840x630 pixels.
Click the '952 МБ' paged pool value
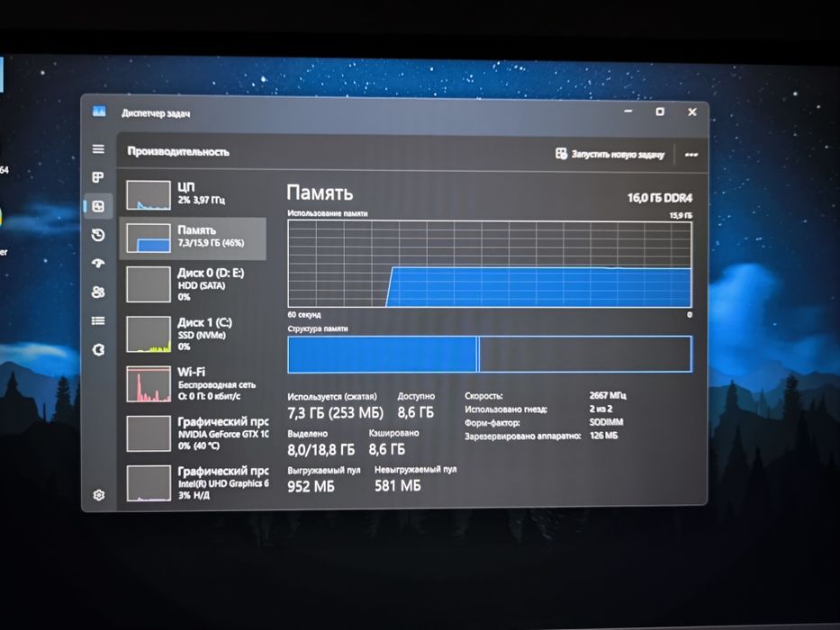[311, 486]
